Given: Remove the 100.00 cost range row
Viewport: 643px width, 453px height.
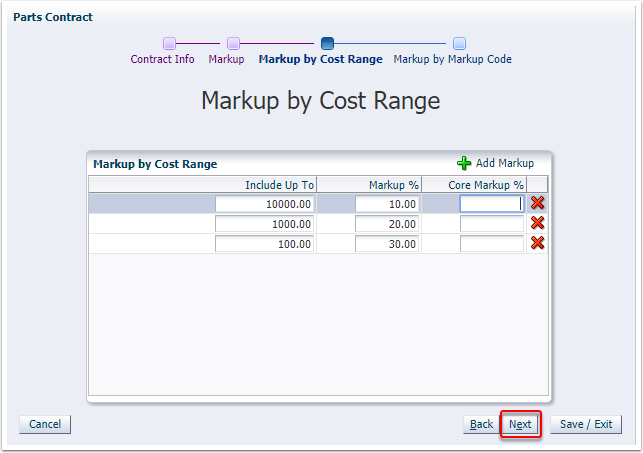Looking at the screenshot, I should click(537, 243).
